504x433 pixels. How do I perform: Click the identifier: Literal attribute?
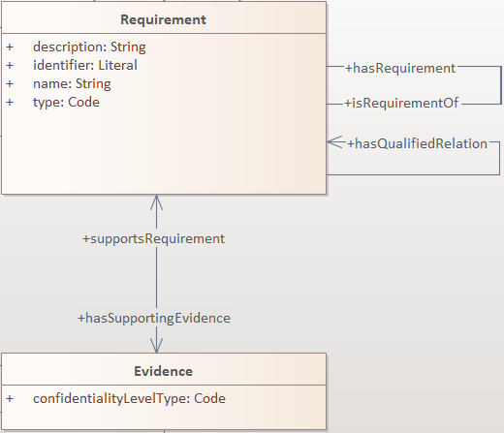pyautogui.click(x=85, y=65)
